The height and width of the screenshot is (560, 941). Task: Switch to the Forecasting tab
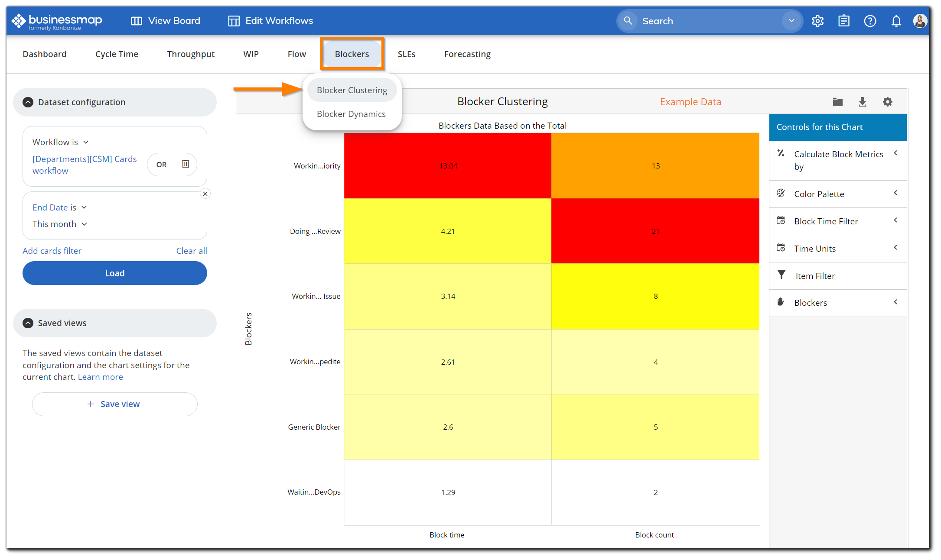(467, 54)
